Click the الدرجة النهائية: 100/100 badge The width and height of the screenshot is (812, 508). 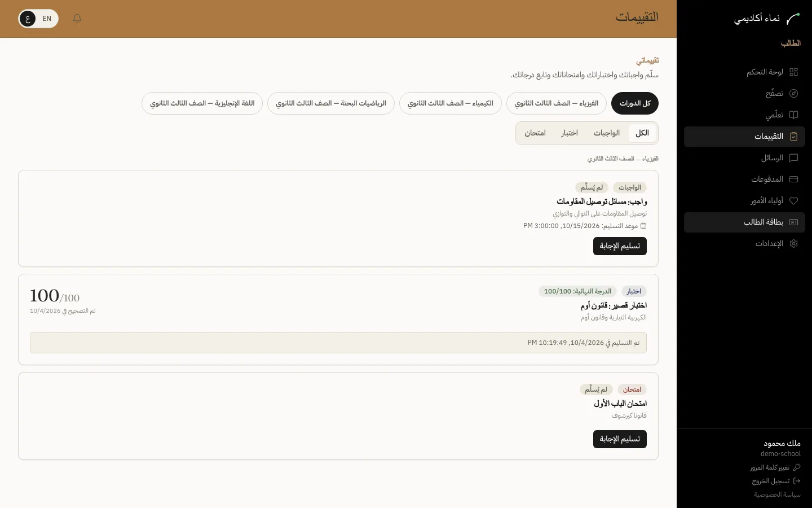pos(577,291)
